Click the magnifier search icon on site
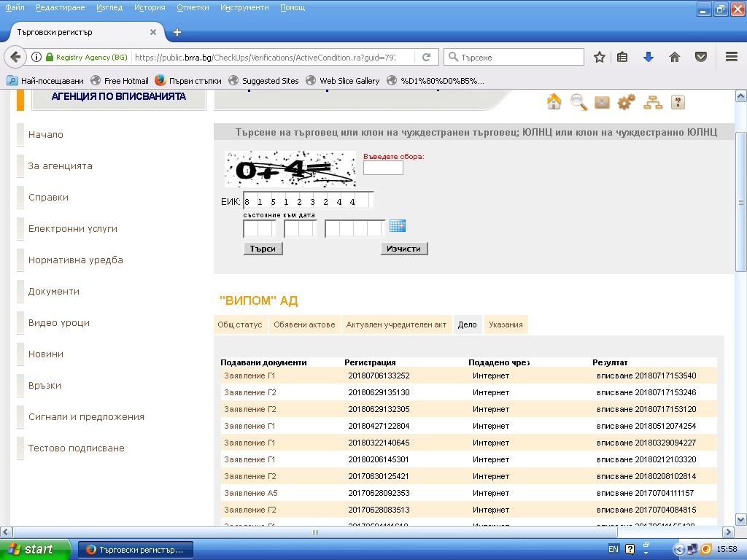The width and height of the screenshot is (747, 560). [578, 102]
